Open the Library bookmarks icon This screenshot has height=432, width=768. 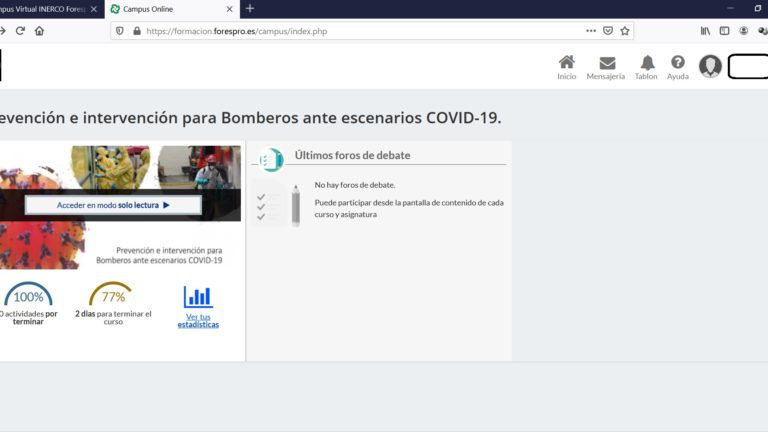click(x=705, y=31)
